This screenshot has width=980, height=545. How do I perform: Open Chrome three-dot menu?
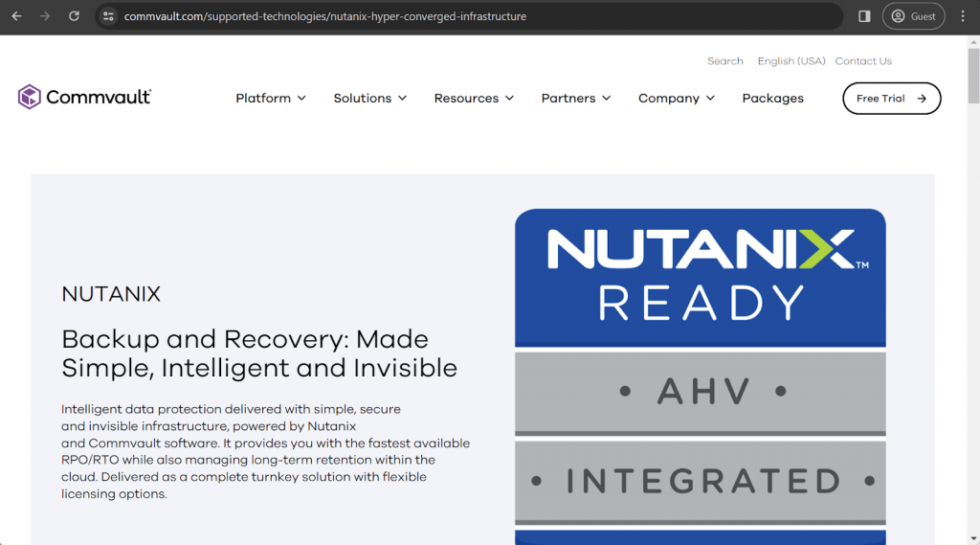963,16
